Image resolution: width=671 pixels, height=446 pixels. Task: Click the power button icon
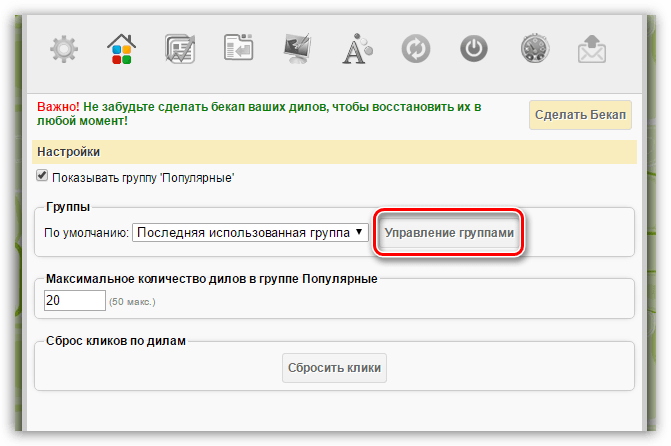[x=473, y=48]
